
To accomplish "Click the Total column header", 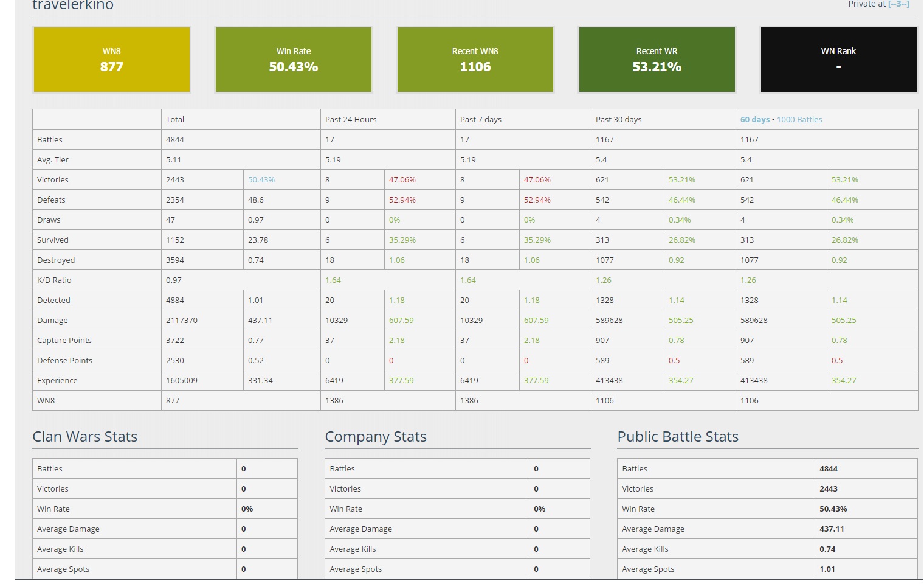I will (x=175, y=120).
